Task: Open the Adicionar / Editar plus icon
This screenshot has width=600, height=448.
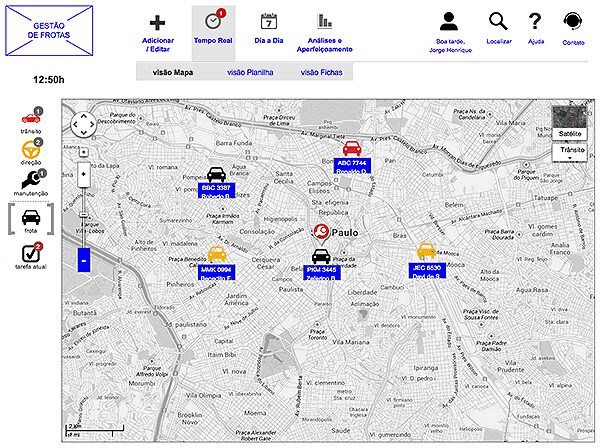Action: [157, 23]
